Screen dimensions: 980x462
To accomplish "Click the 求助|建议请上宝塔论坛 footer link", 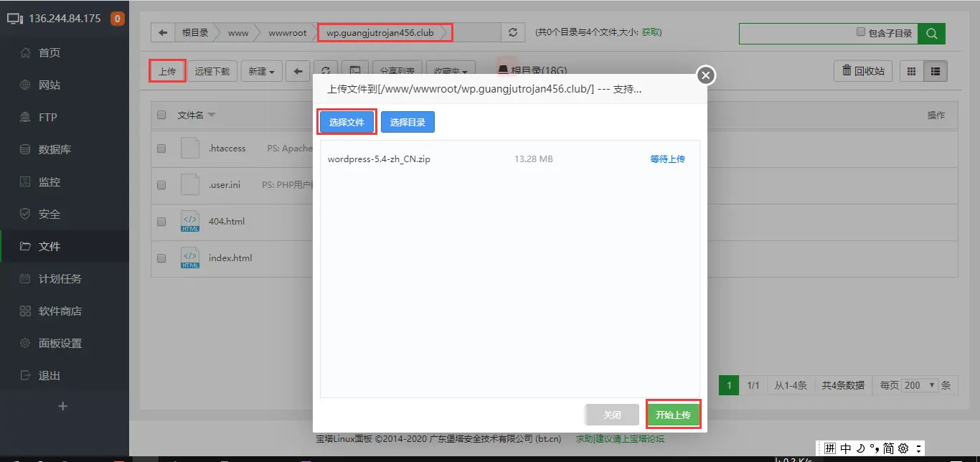I will click(621, 438).
